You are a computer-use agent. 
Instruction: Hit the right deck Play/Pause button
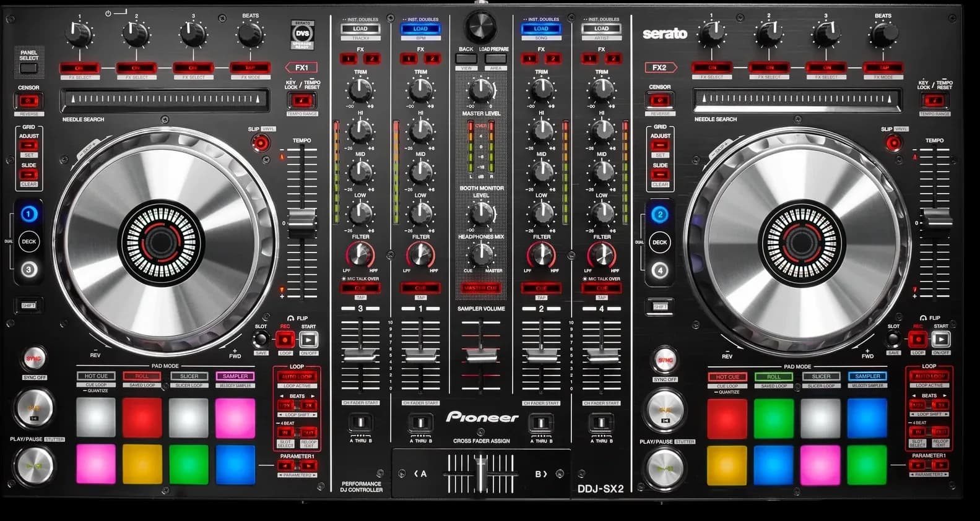(x=664, y=468)
